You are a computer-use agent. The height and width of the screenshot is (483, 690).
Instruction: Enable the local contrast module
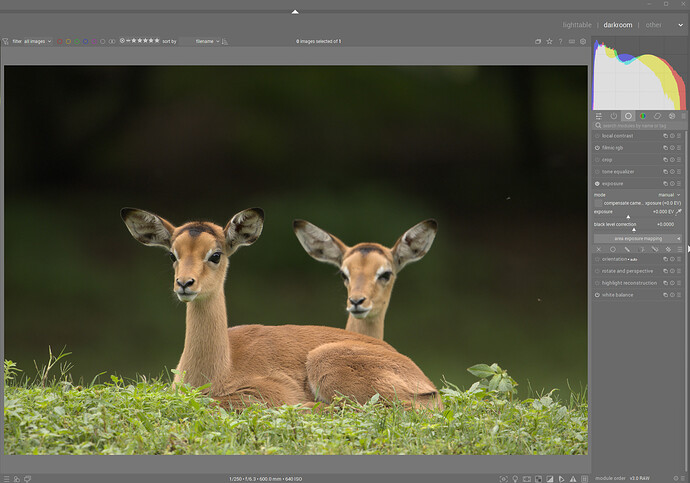pos(597,136)
